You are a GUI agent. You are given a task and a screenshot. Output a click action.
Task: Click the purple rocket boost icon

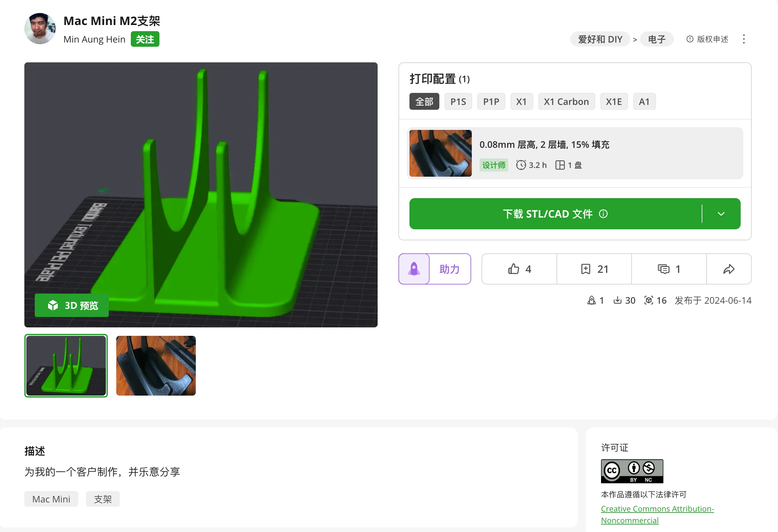click(x=414, y=269)
